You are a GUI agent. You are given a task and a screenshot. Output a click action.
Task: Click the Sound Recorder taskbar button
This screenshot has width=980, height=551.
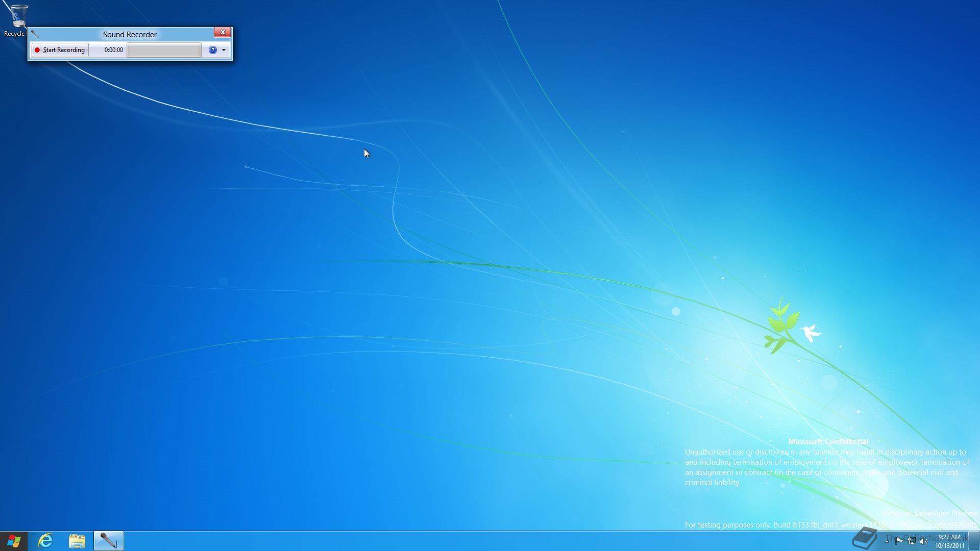[x=108, y=541]
